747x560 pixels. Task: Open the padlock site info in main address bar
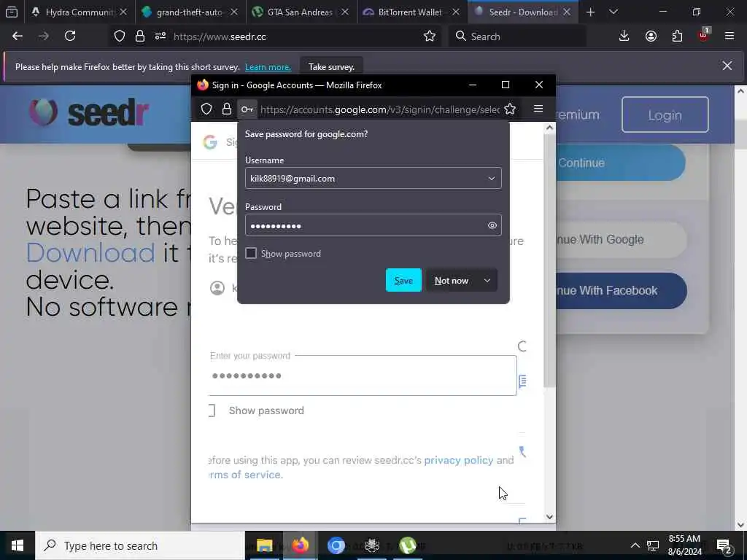139,36
